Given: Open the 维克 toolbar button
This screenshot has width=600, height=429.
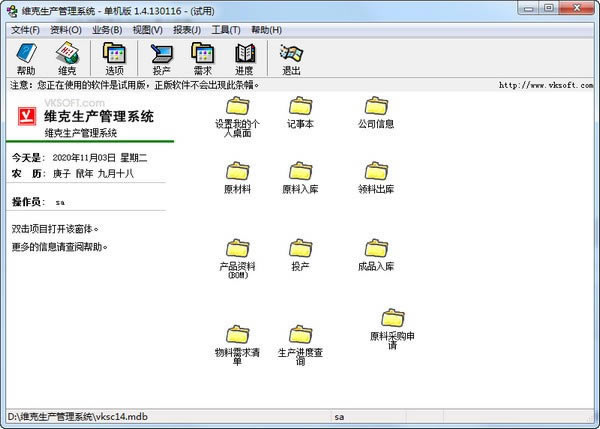Looking at the screenshot, I should point(66,58).
